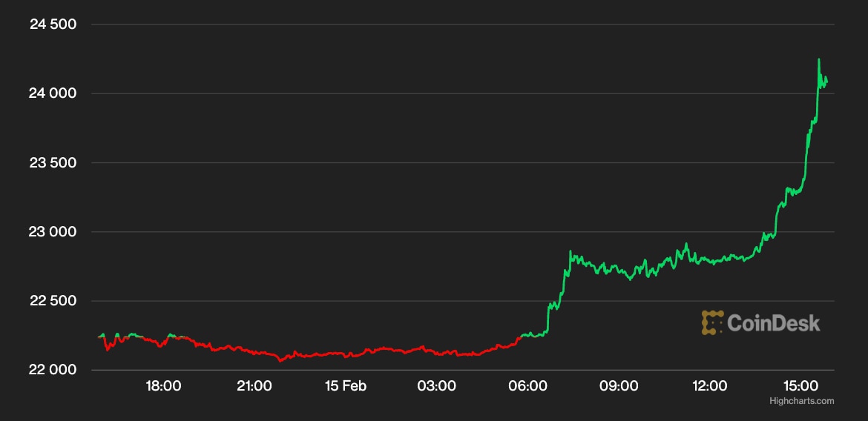Screen dimensions: 868x421
Task: Select the 03:00 time axis label
Action: (x=436, y=386)
